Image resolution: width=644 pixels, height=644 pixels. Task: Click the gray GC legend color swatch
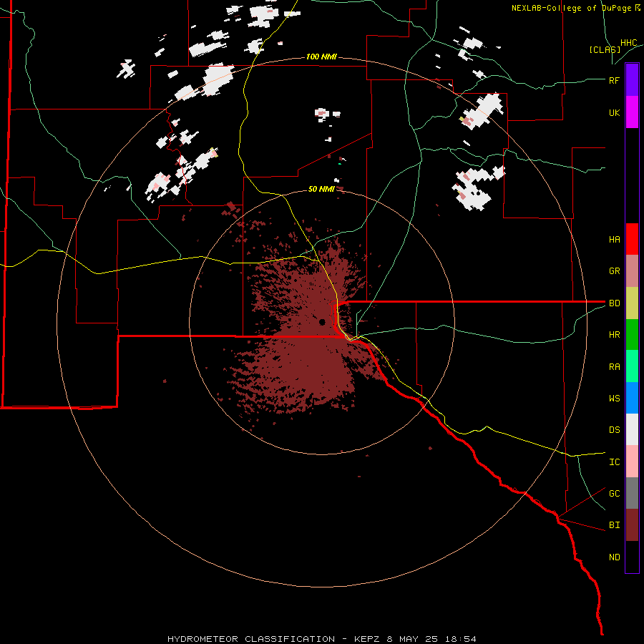click(632, 493)
